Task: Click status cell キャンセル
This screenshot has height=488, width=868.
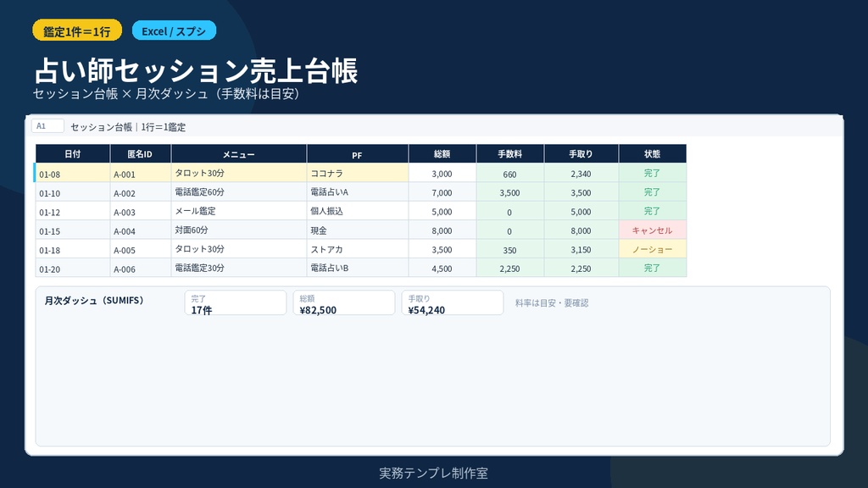Action: click(653, 230)
